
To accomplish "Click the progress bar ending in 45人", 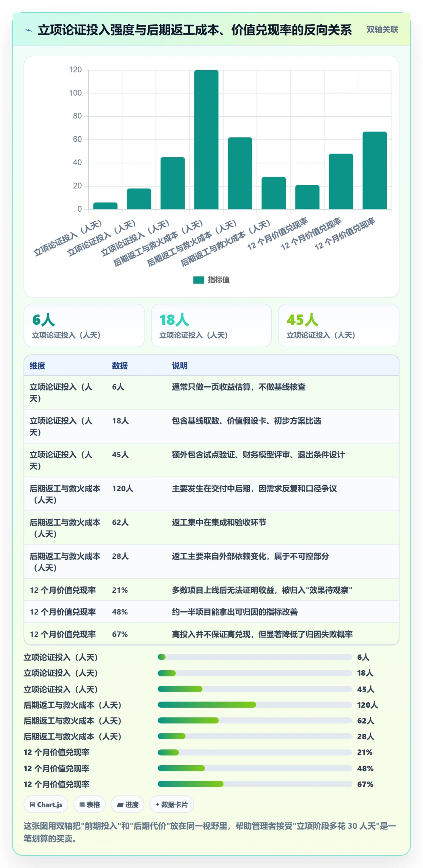I will pyautogui.click(x=255, y=689).
